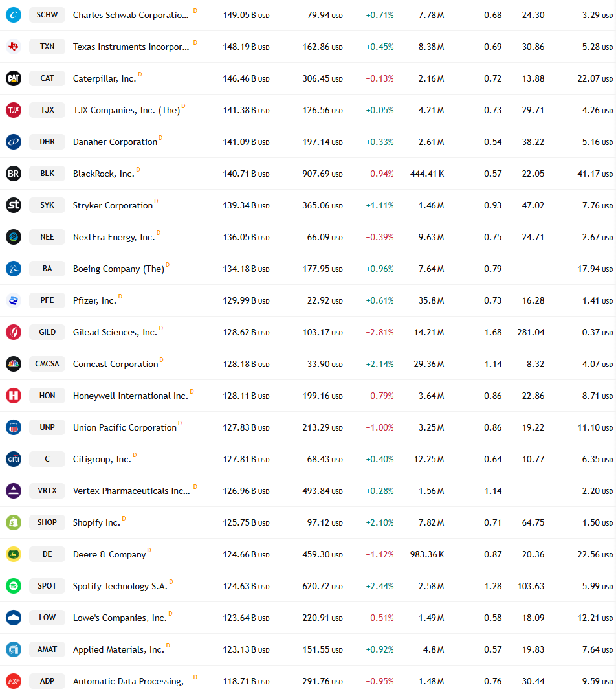The image size is (616, 696).
Task: Open the VRTX ticker badge
Action: click(47, 491)
